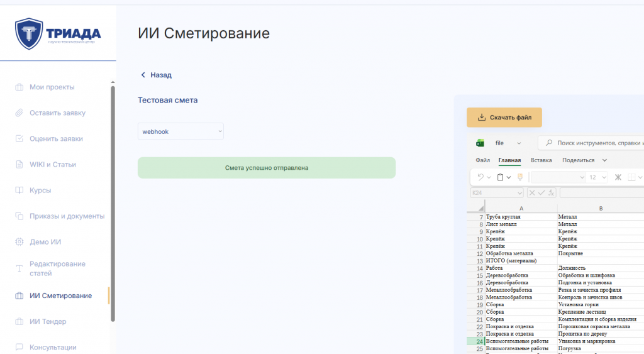
Task: Open the insert function fx icon
Action: (551, 192)
